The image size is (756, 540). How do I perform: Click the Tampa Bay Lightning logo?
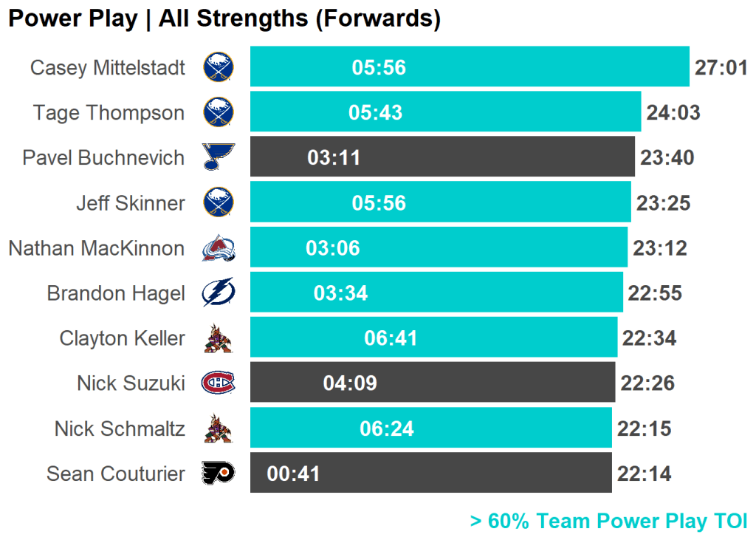point(219,293)
